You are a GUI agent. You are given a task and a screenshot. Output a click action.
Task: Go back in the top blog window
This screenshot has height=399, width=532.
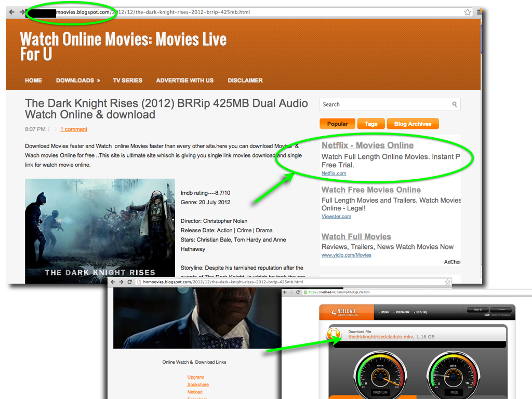point(12,12)
